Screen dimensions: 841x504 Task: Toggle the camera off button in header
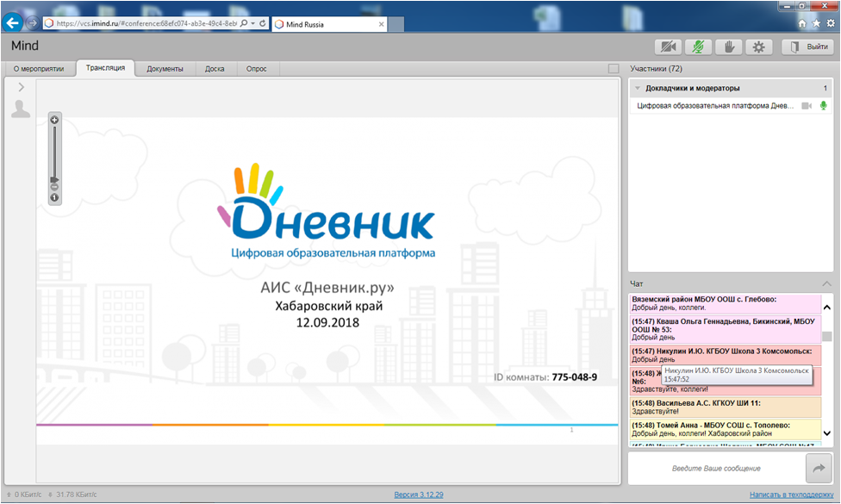pos(668,47)
